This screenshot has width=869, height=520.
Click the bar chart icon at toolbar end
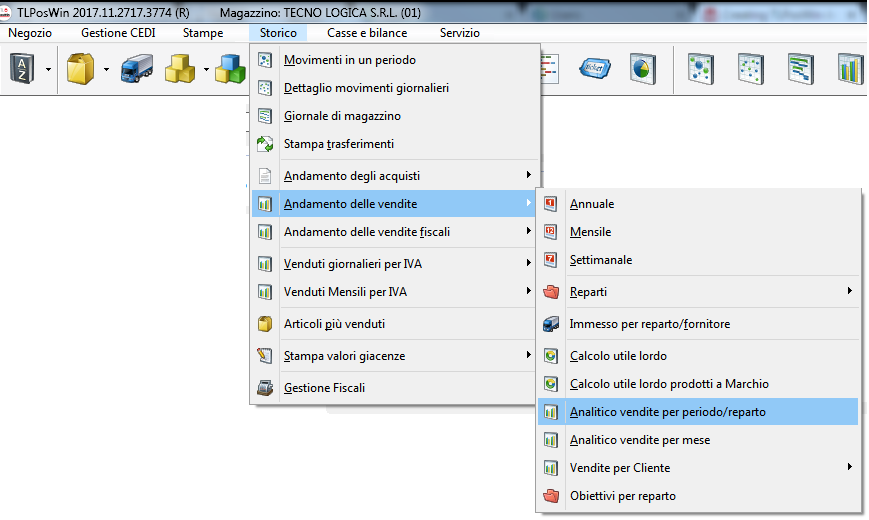[850, 69]
